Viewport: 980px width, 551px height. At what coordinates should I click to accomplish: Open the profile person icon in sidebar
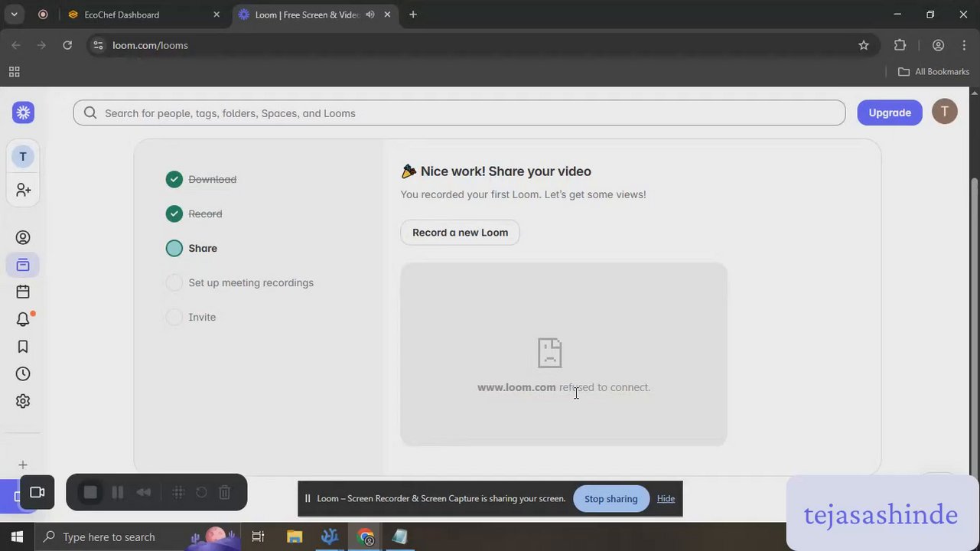[23, 237]
